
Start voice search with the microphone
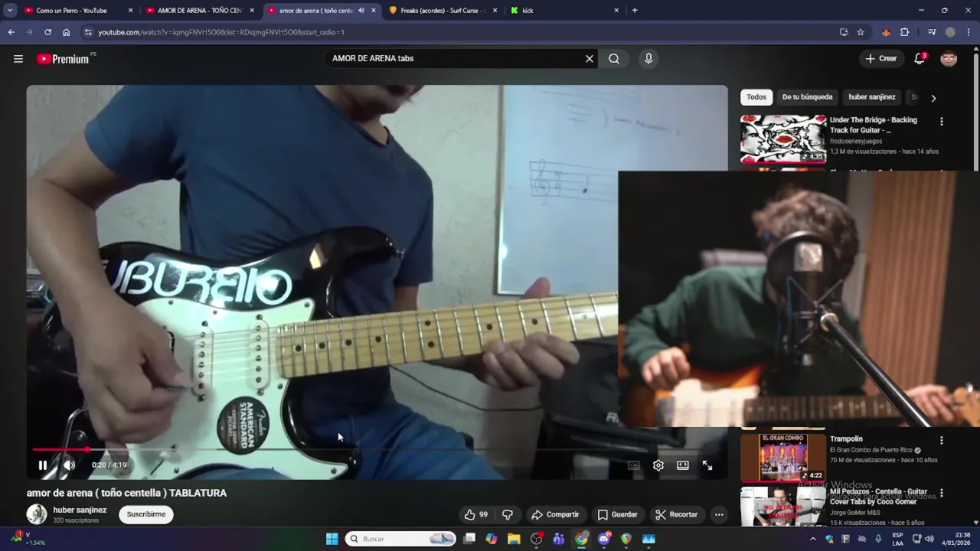pos(648,59)
